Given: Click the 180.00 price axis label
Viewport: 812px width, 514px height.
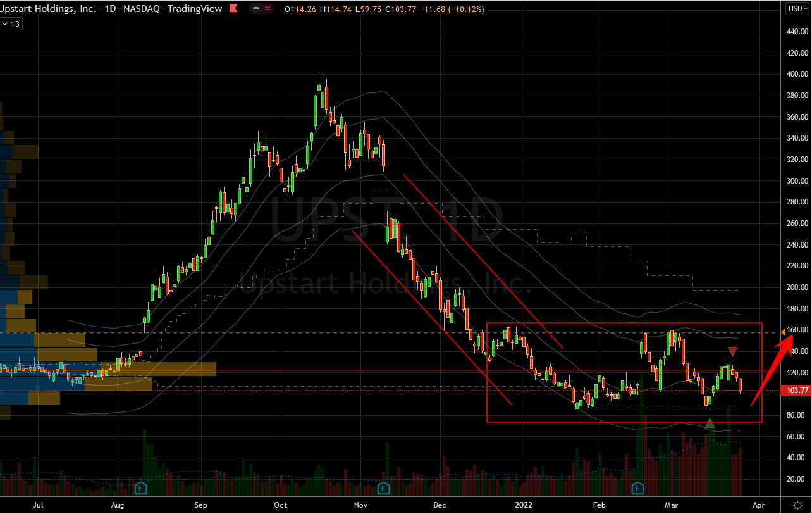Looking at the screenshot, I should [796, 308].
